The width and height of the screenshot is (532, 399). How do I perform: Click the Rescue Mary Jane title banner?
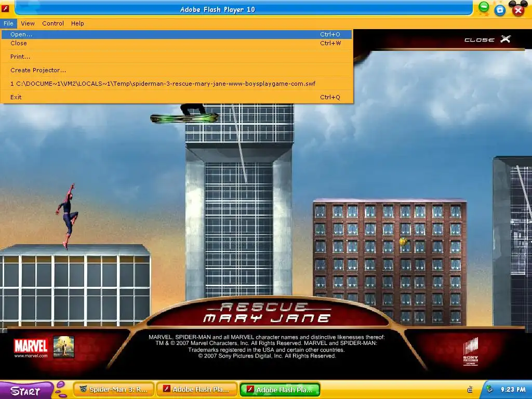tap(267, 313)
